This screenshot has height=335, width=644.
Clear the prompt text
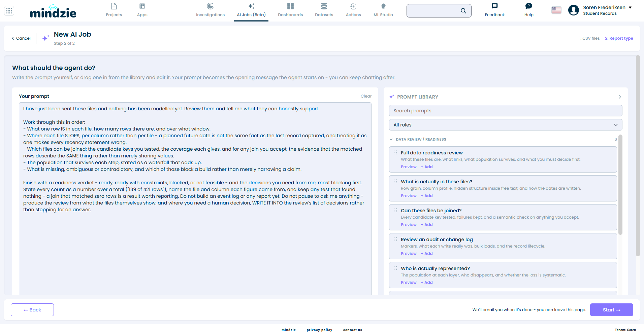(366, 96)
